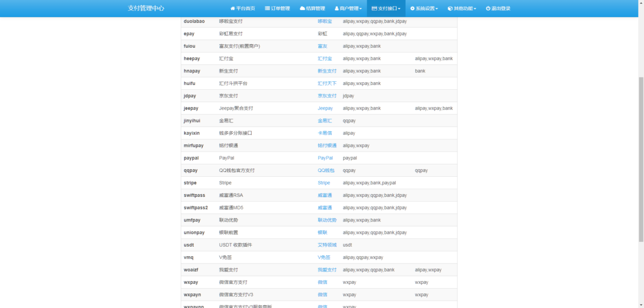Image resolution: width=644 pixels, height=308 pixels.
Task: Open the 银联 link
Action: point(322,232)
